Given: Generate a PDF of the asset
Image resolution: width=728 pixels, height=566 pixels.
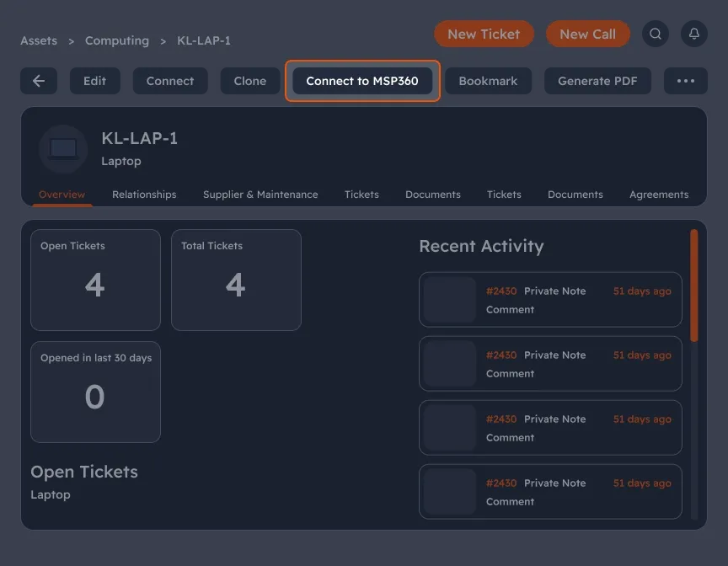Looking at the screenshot, I should click(597, 81).
